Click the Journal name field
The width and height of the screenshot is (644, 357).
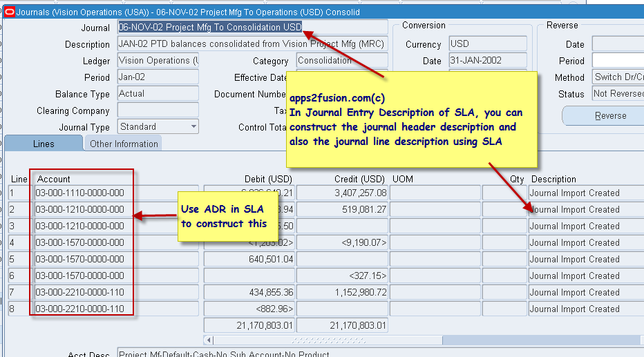pos(253,27)
